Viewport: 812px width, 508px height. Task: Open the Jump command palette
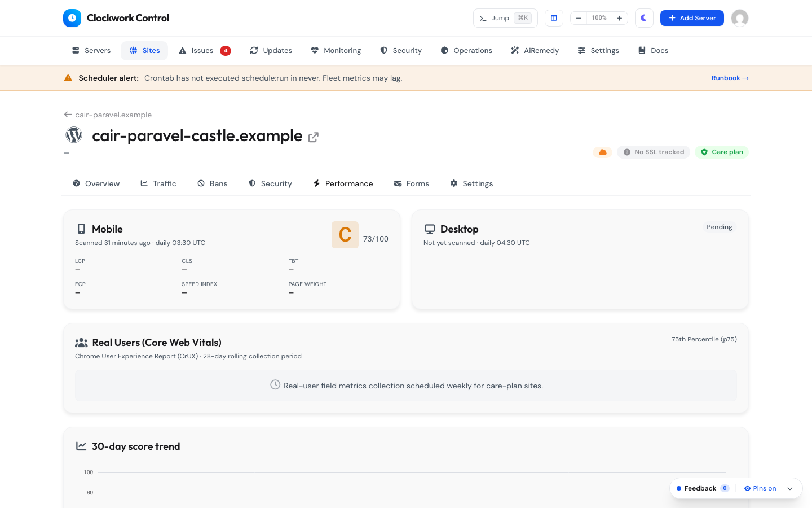tap(505, 18)
